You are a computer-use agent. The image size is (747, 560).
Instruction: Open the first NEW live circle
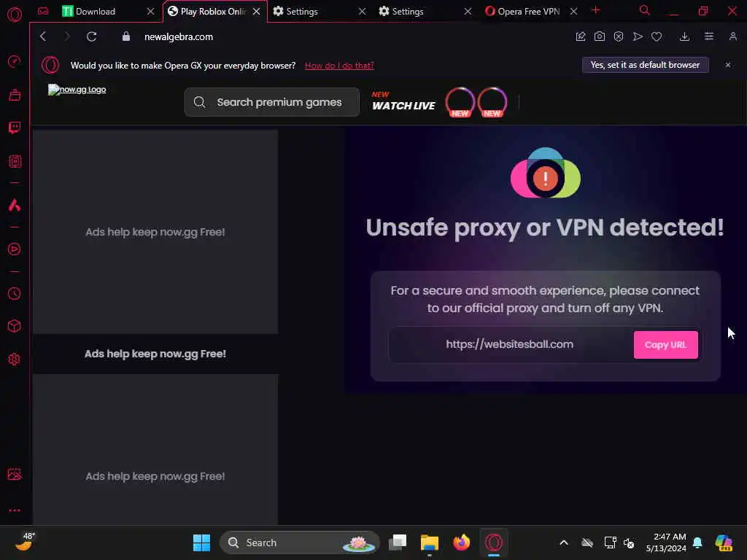(x=460, y=102)
